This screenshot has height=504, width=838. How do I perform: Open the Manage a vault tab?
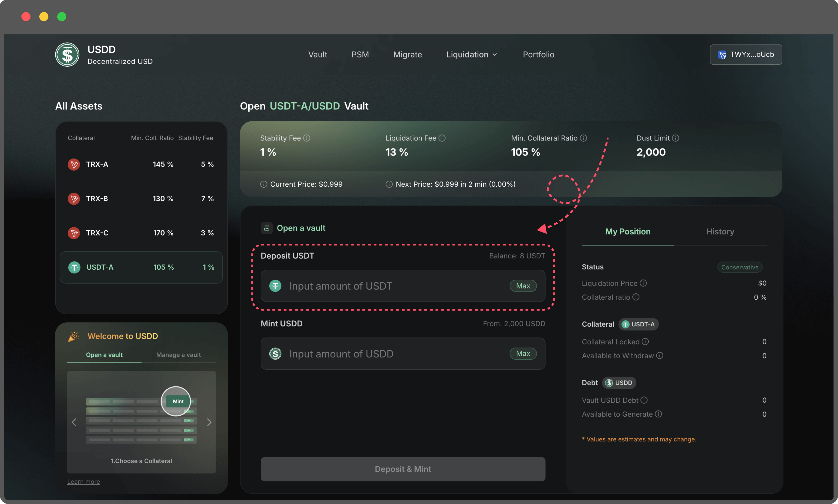(179, 355)
